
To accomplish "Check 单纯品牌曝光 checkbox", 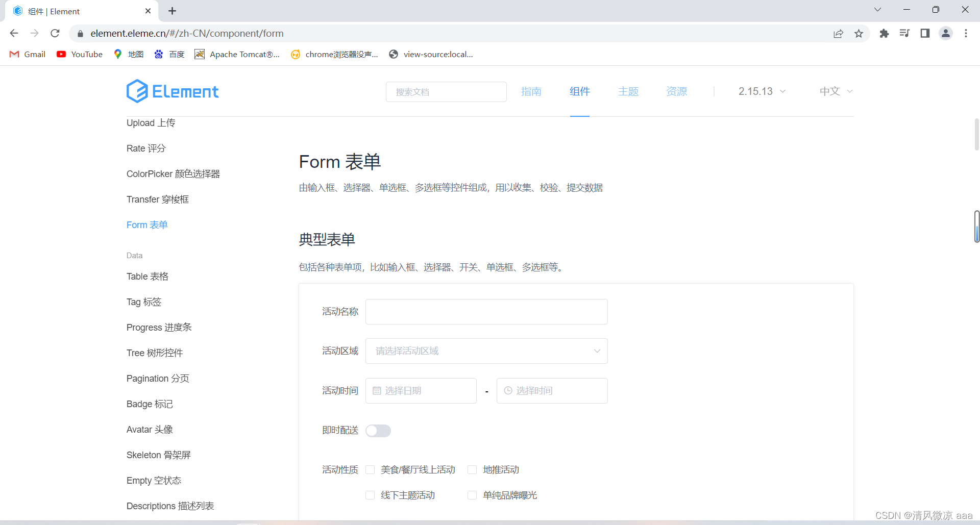I will [x=472, y=495].
